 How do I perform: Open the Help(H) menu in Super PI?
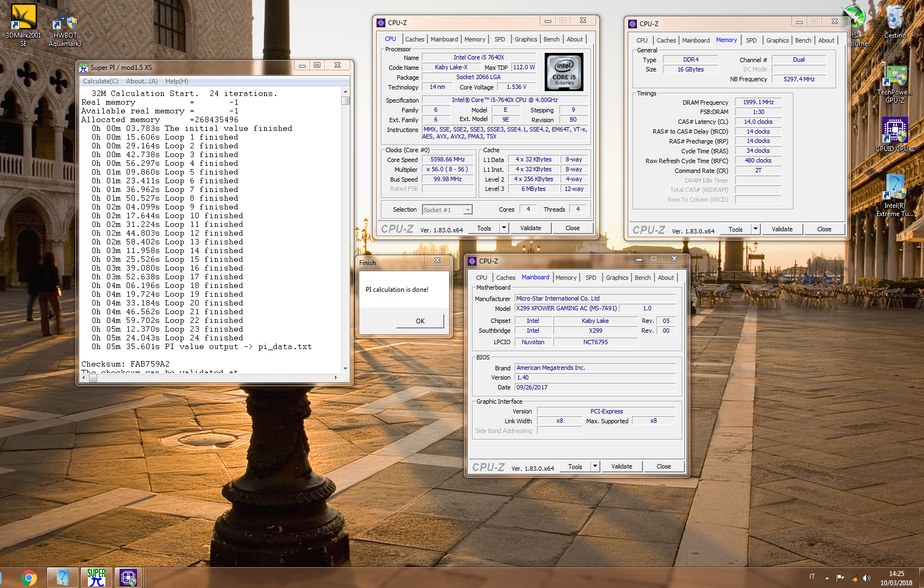pyautogui.click(x=177, y=81)
